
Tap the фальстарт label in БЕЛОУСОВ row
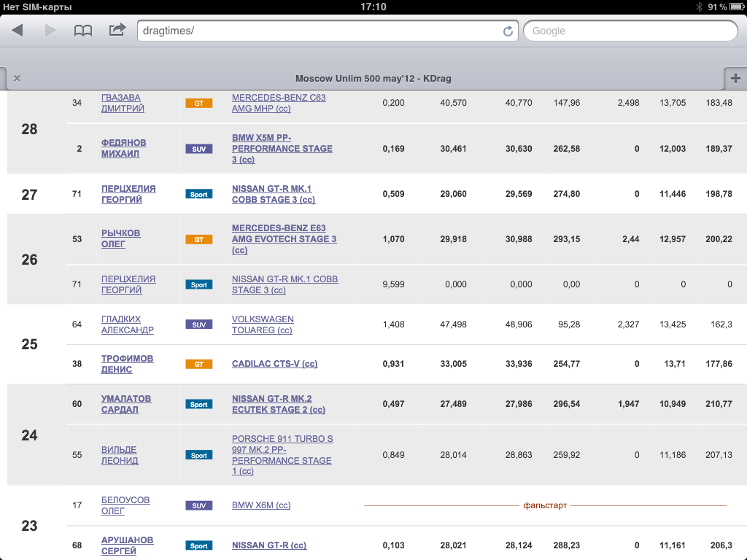545,505
